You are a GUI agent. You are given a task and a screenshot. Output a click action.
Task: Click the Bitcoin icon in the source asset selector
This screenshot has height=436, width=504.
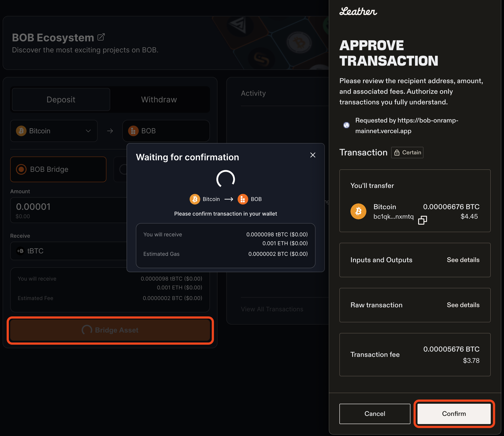(21, 131)
